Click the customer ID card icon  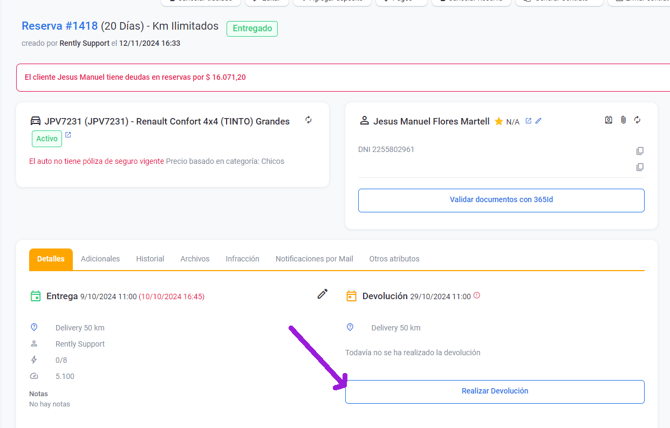(608, 120)
